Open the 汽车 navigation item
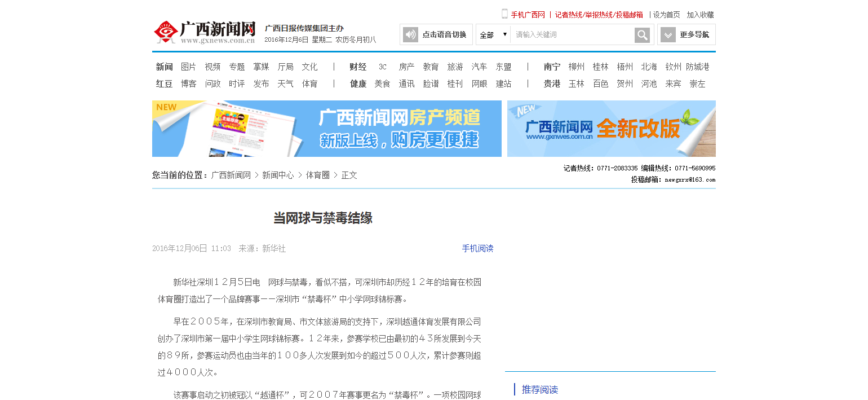The width and height of the screenshot is (868, 400). point(479,67)
